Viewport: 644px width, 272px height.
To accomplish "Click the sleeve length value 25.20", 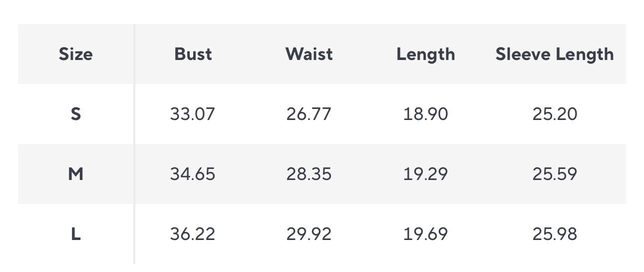I will 554,114.
